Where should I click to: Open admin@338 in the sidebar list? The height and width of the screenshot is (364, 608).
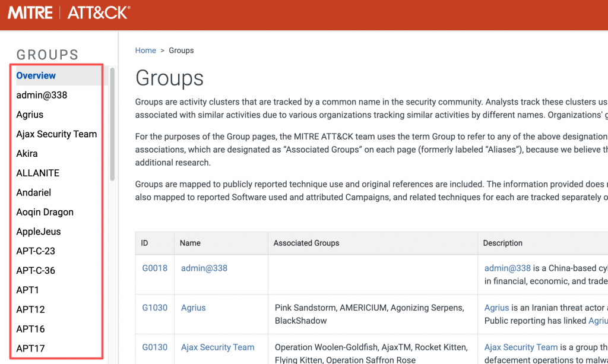(42, 95)
